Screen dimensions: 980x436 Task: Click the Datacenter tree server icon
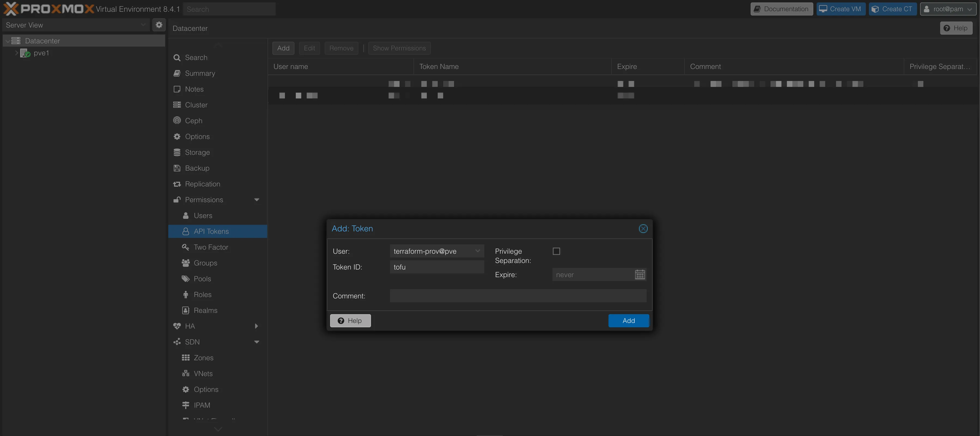(x=16, y=41)
